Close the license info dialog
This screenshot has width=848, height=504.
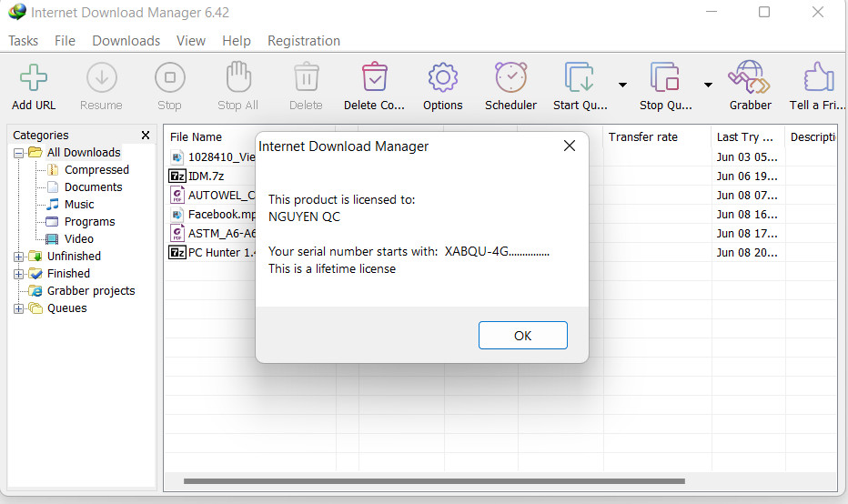pos(569,146)
